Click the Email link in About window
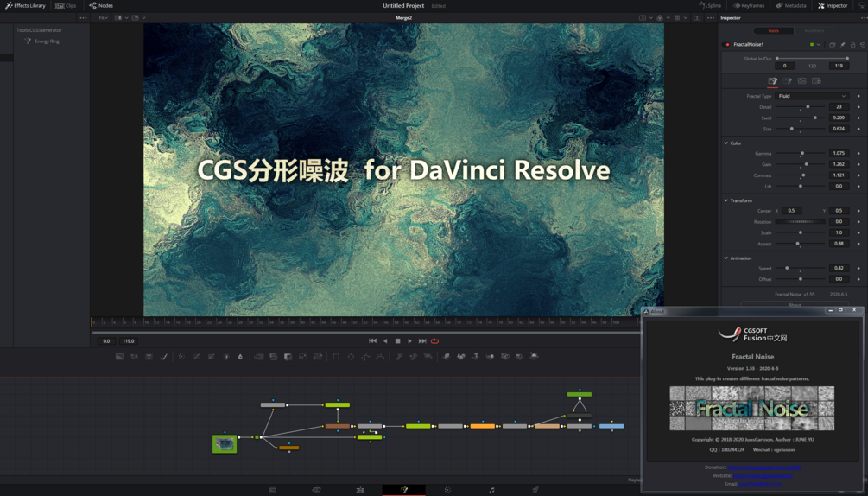This screenshot has width=868, height=496. tap(759, 484)
